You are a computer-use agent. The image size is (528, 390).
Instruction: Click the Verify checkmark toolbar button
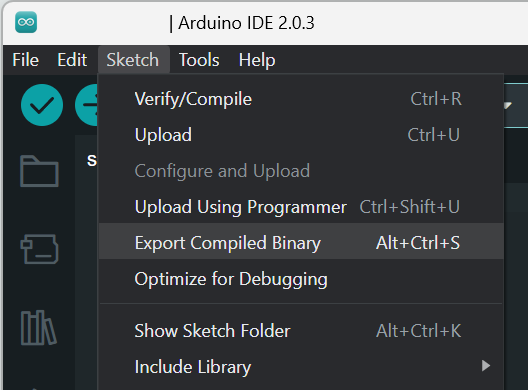[x=42, y=105]
